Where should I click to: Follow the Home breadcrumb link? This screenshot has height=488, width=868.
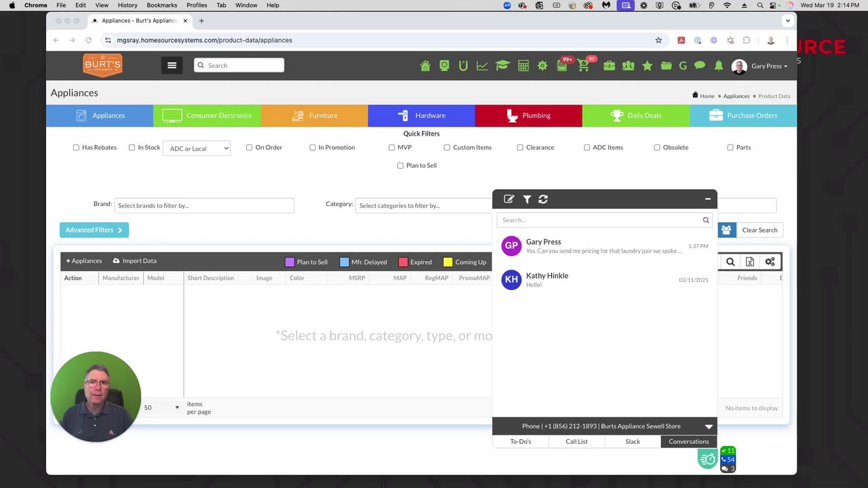tap(707, 96)
